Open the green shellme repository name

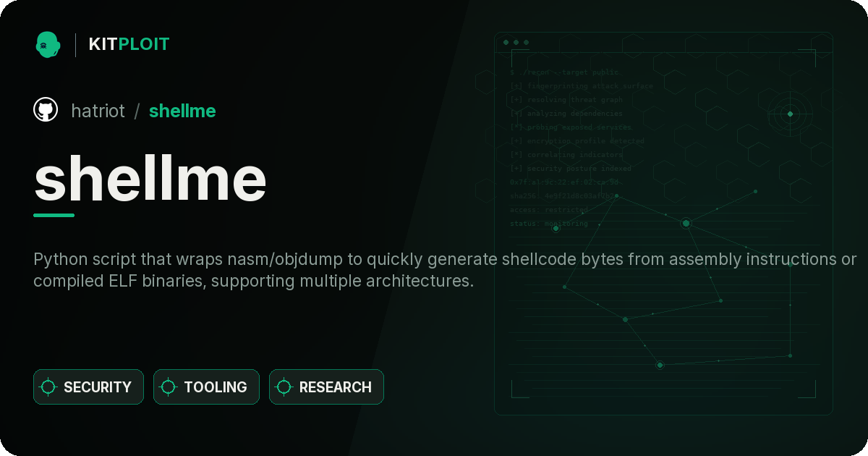tap(182, 111)
